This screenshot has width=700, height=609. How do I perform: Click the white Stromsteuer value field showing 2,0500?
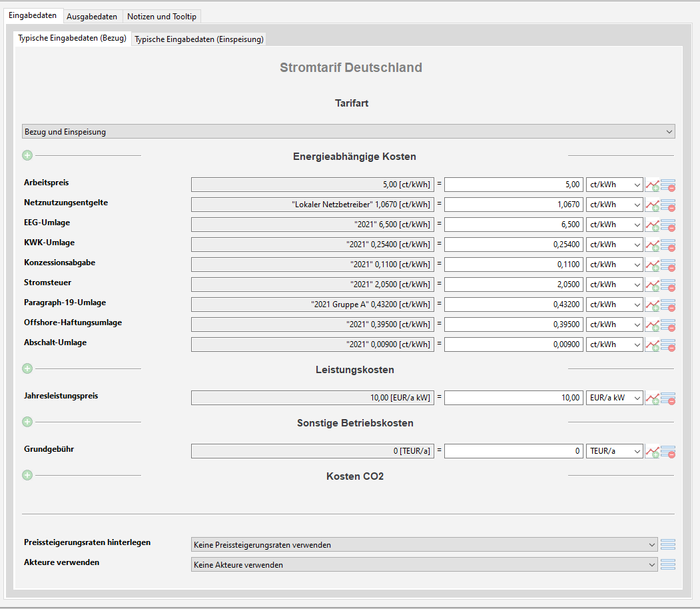point(514,285)
